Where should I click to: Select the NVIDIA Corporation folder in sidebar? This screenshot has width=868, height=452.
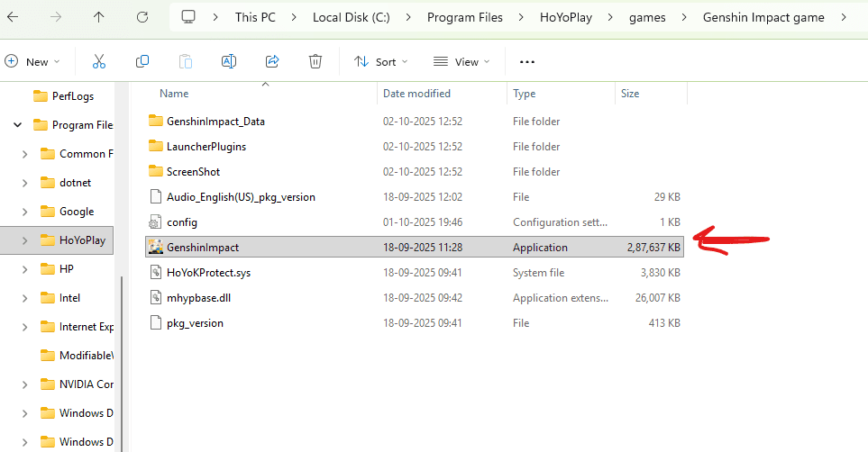tap(86, 384)
